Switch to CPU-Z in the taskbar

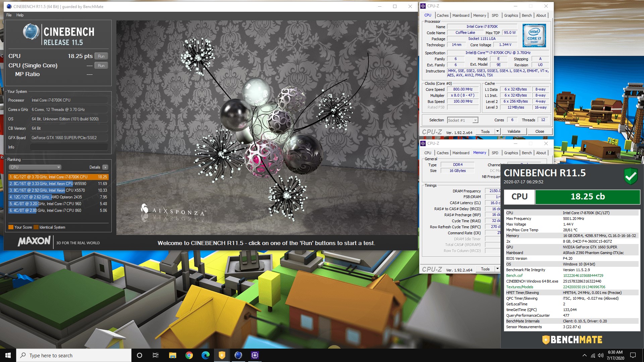255,355
